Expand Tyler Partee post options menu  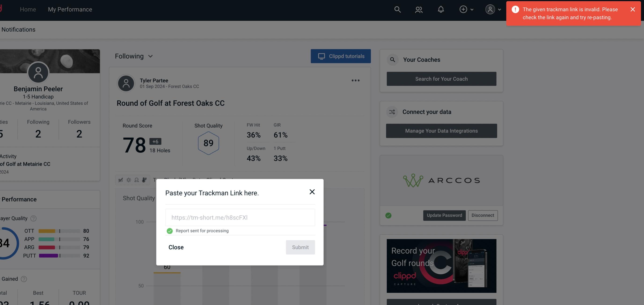coord(355,80)
